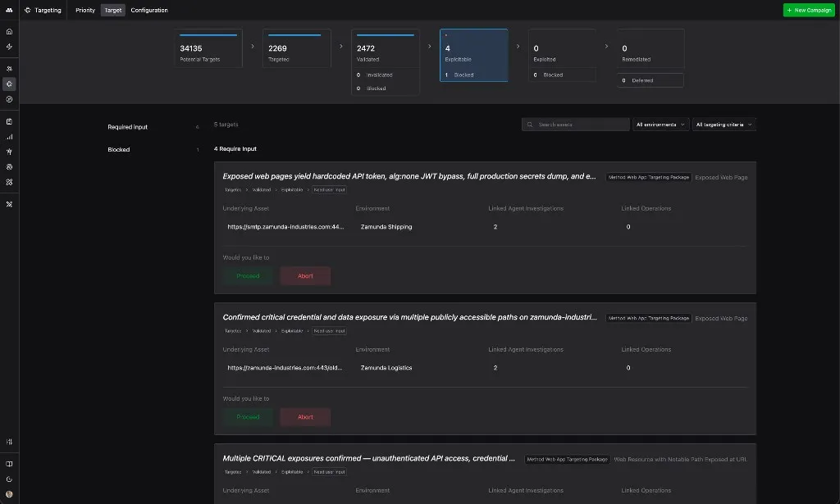840x504 pixels.
Task: Filter by Required input in left list
Action: click(153, 127)
